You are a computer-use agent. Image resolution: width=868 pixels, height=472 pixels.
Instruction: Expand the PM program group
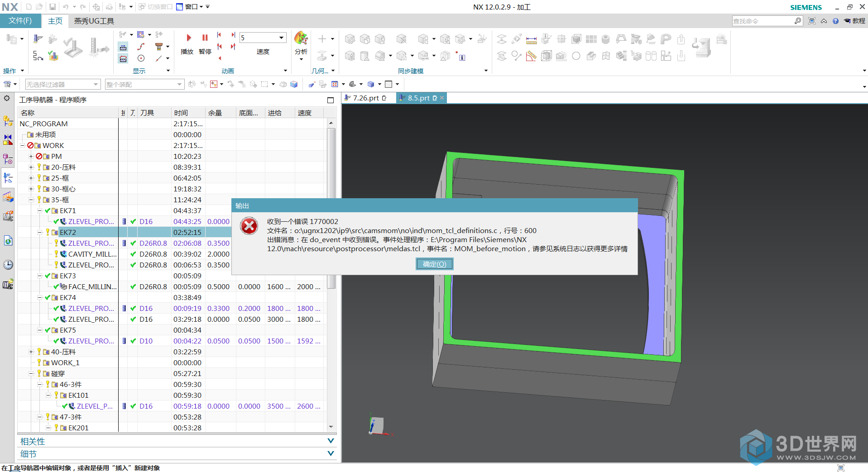click(31, 157)
